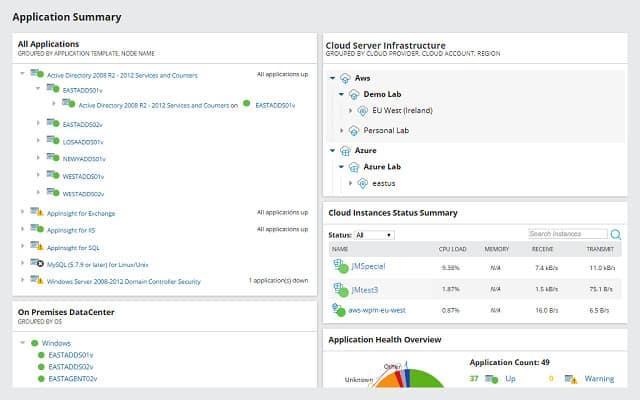Click the eastus region icon

[x=362, y=184]
